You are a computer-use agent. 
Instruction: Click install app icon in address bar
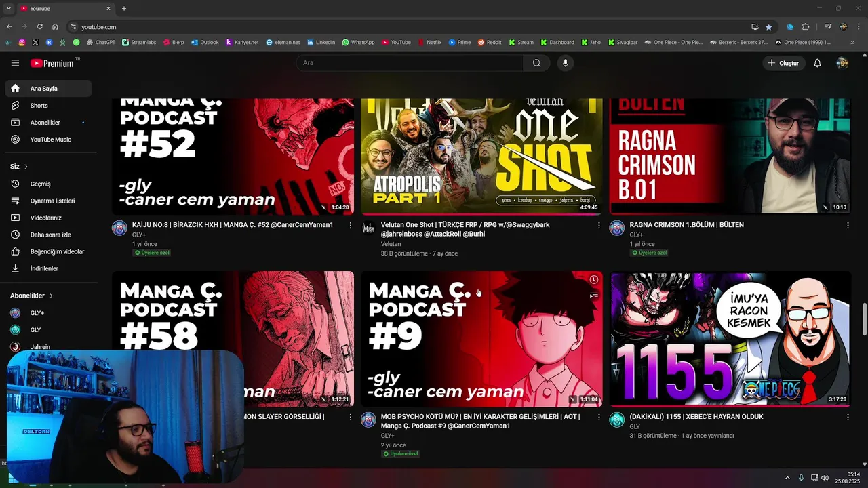pyautogui.click(x=755, y=27)
